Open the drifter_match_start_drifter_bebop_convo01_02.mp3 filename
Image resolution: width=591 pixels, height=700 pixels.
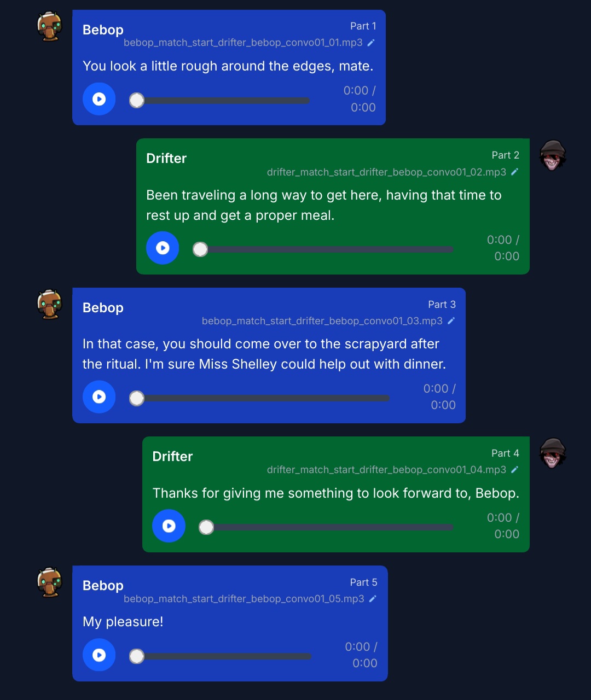(x=386, y=172)
